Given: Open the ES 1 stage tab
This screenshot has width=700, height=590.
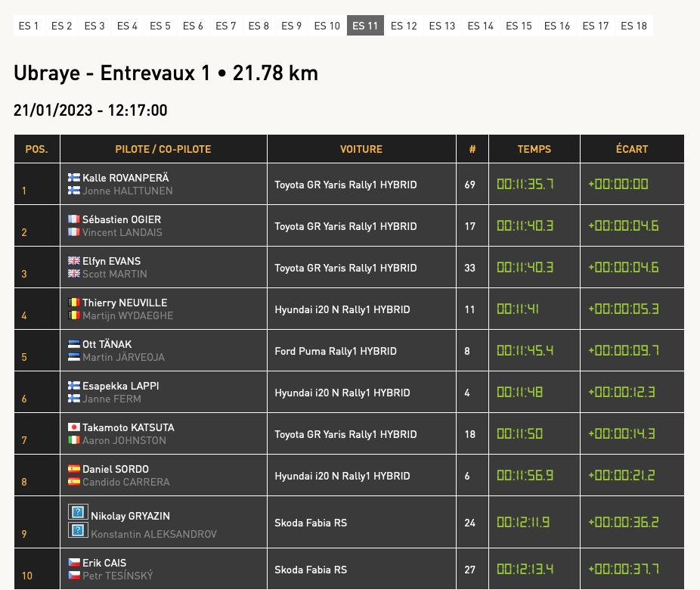Looking at the screenshot, I should [x=29, y=26].
